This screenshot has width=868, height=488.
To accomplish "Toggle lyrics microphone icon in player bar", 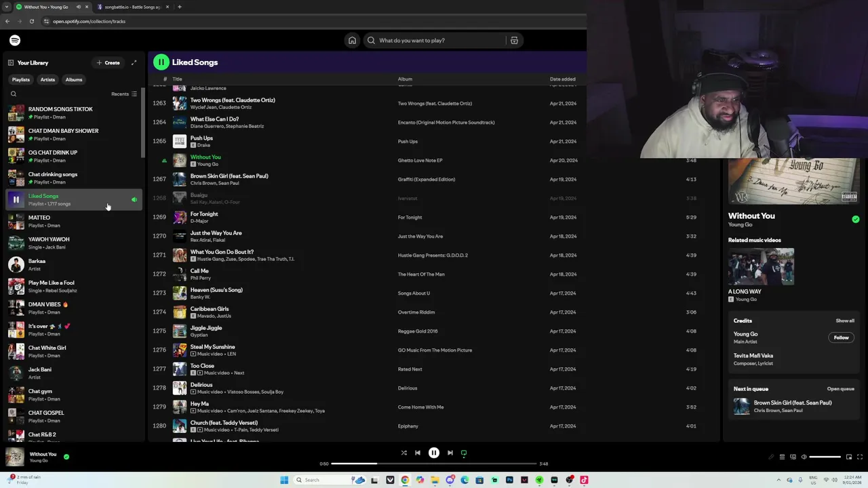I will coord(771,457).
